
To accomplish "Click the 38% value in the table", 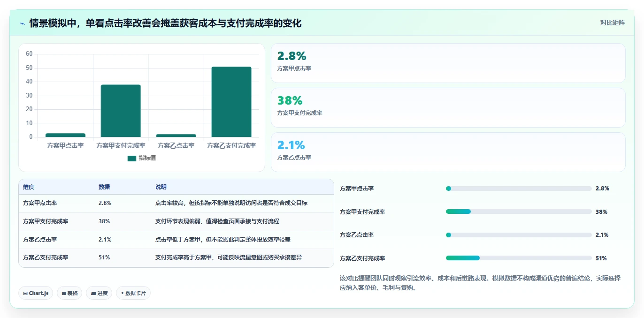I will click(x=104, y=221).
